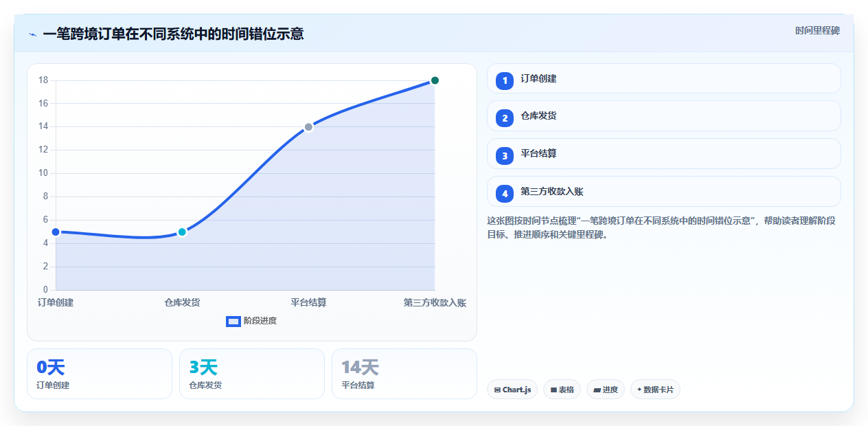Click the blue data point at 订单创建
Image resolution: width=868 pixels, height=426 pixels.
tap(56, 232)
